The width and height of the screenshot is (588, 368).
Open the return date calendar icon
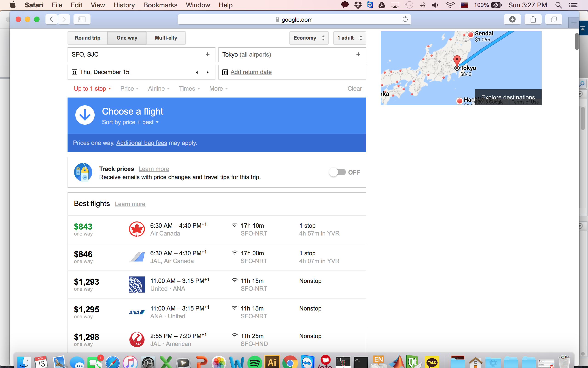click(225, 72)
